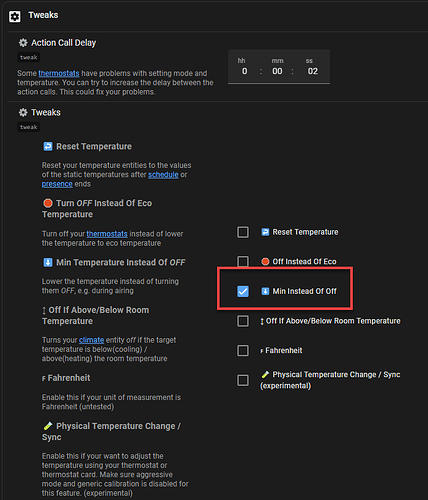Enable the Reset Temperature checkbox

click(x=243, y=232)
